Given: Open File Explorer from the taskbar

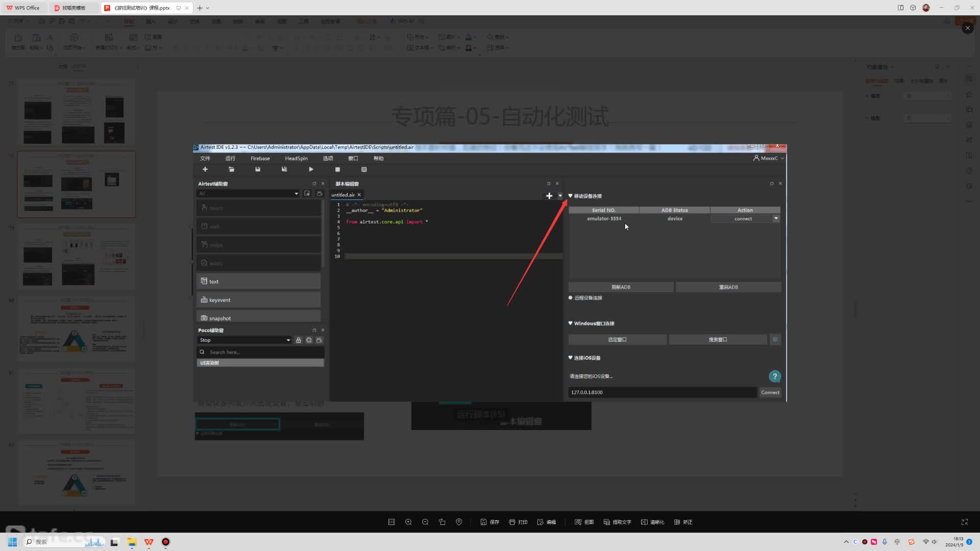Looking at the screenshot, I should [132, 542].
